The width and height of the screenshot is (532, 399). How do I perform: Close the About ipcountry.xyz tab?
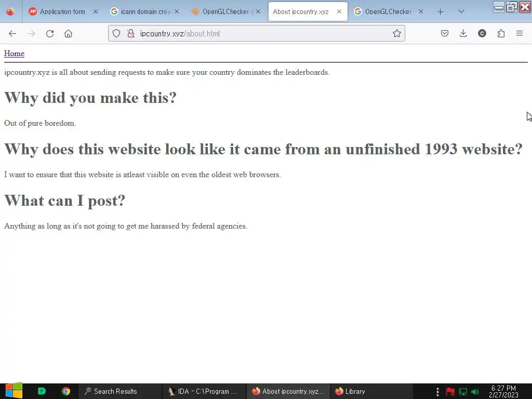point(339,11)
